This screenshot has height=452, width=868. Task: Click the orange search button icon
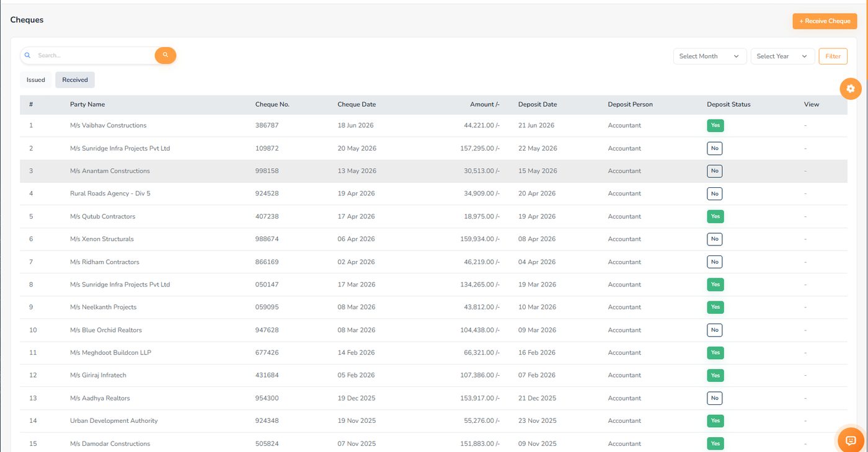coord(166,55)
